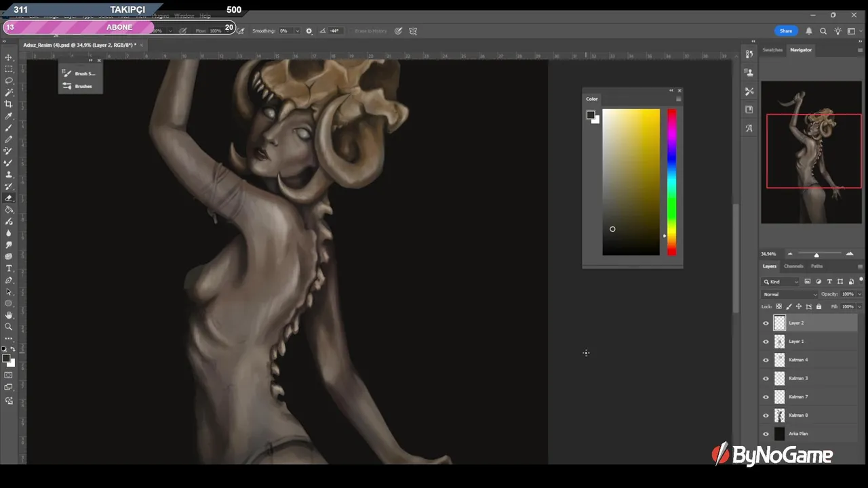
Task: Click the rainbow hue slider strip
Action: 671,182
